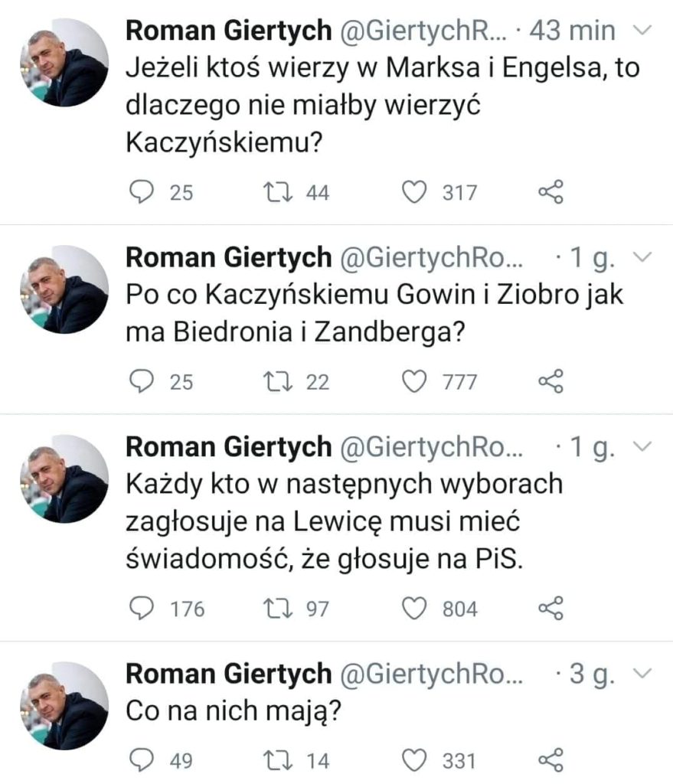
Task: Like the tweet with 804 likes
Action: [414, 608]
